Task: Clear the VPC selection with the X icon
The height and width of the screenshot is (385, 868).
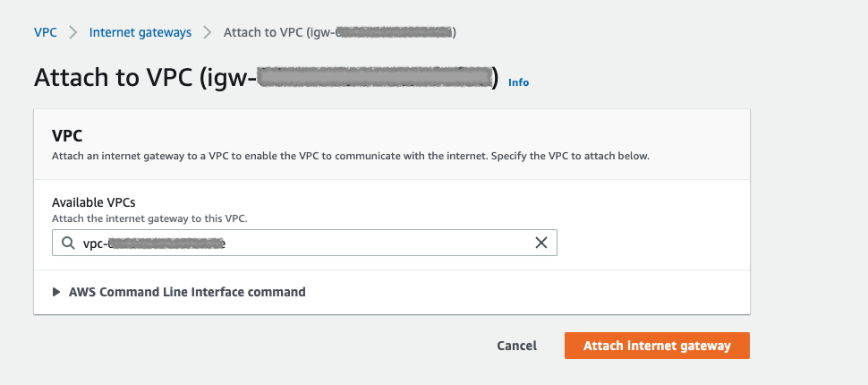Action: click(x=540, y=243)
